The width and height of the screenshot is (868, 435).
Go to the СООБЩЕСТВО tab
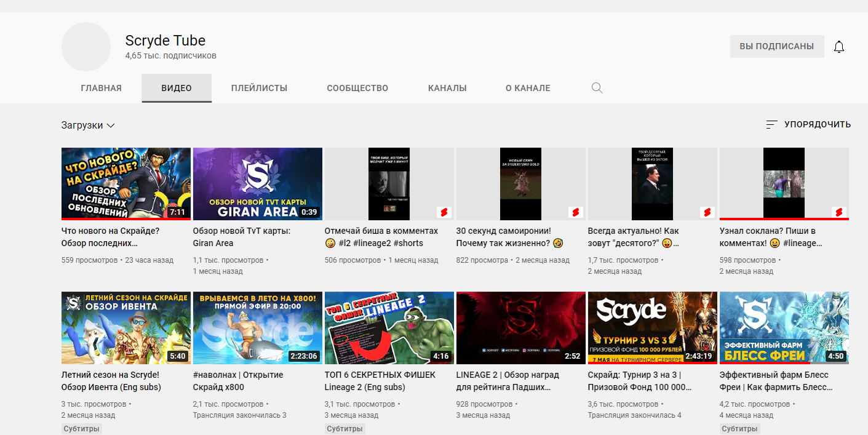[357, 88]
